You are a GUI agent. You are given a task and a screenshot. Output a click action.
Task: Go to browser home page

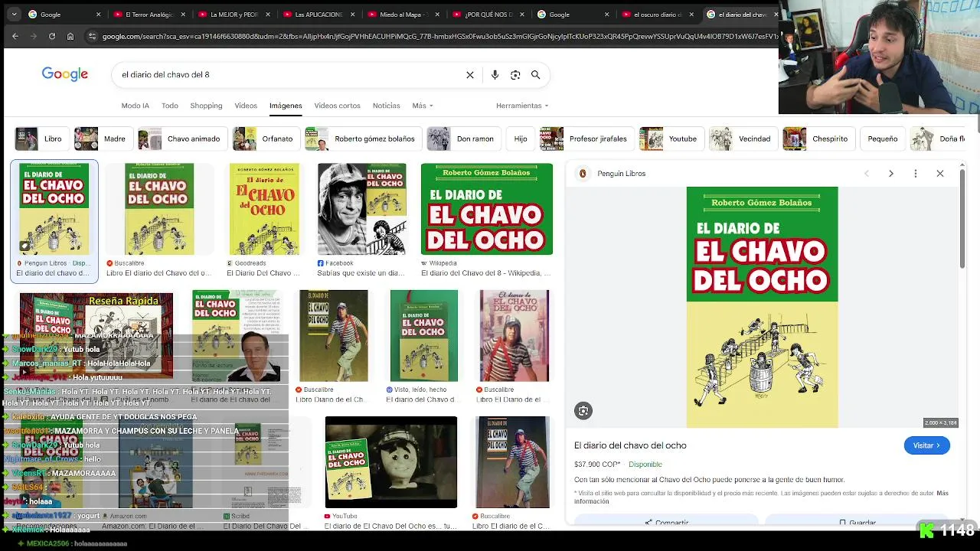coord(70,36)
